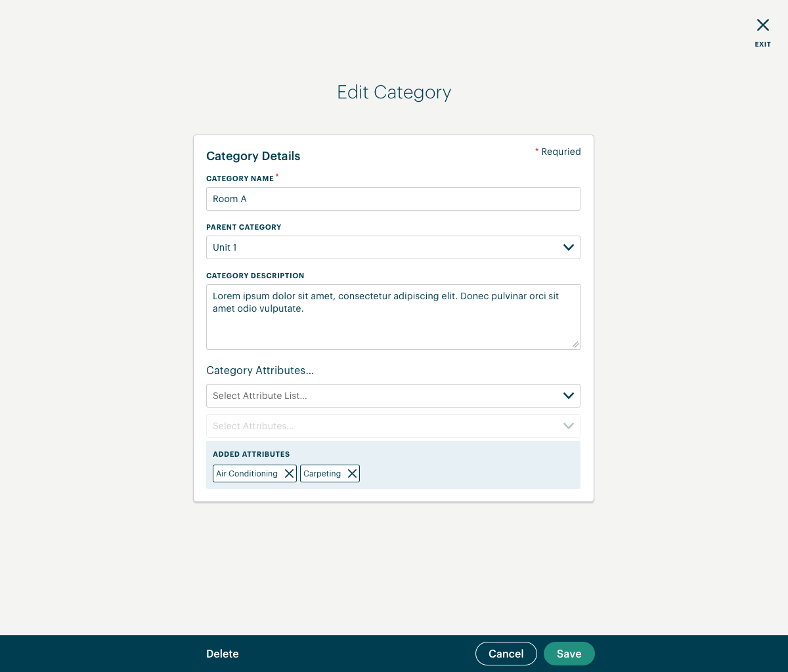788x672 pixels.
Task: Focus the Category Name field containing Room A
Action: pyautogui.click(x=393, y=199)
